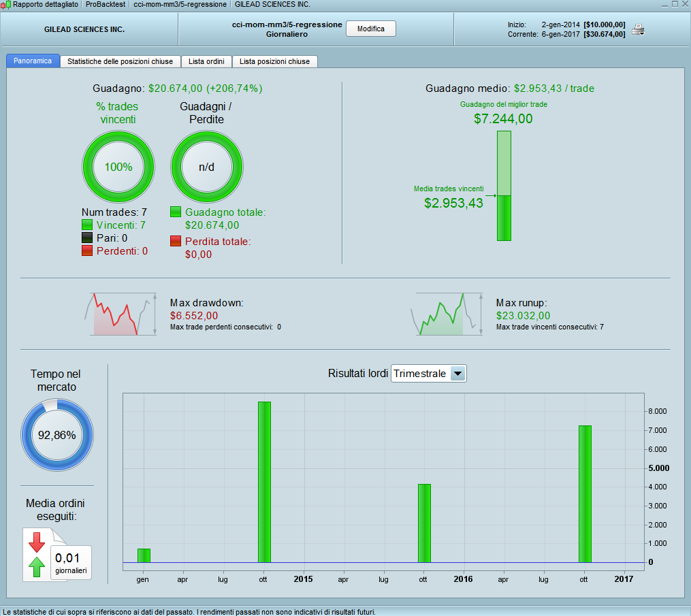Viewport: 691px width, 616px height.
Task: Click the black Pari legend square
Action: coord(87,238)
